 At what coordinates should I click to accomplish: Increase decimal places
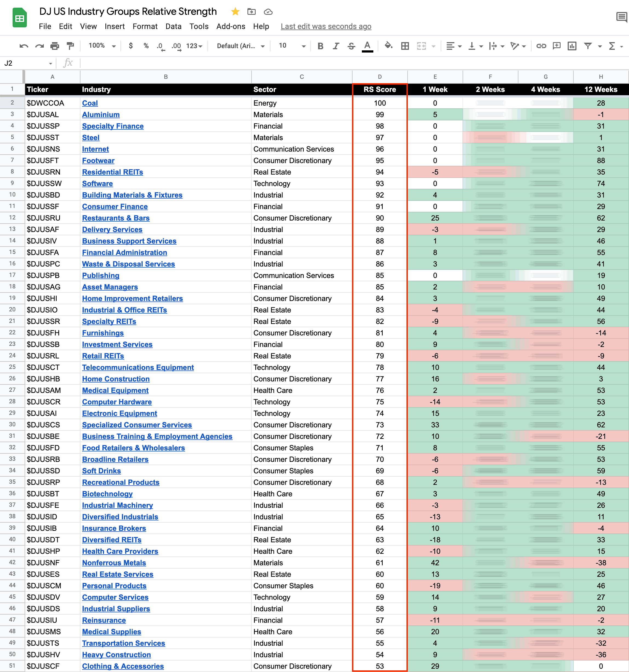click(176, 46)
